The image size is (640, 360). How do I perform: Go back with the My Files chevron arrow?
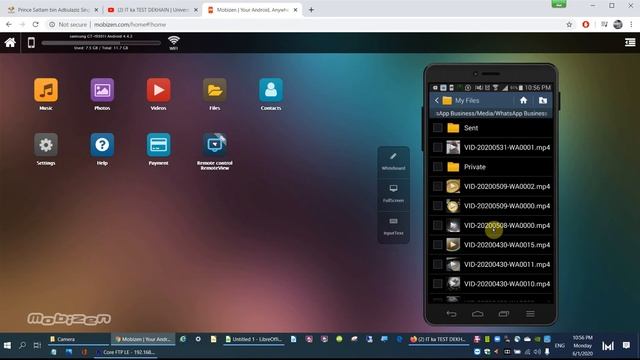coord(436,100)
